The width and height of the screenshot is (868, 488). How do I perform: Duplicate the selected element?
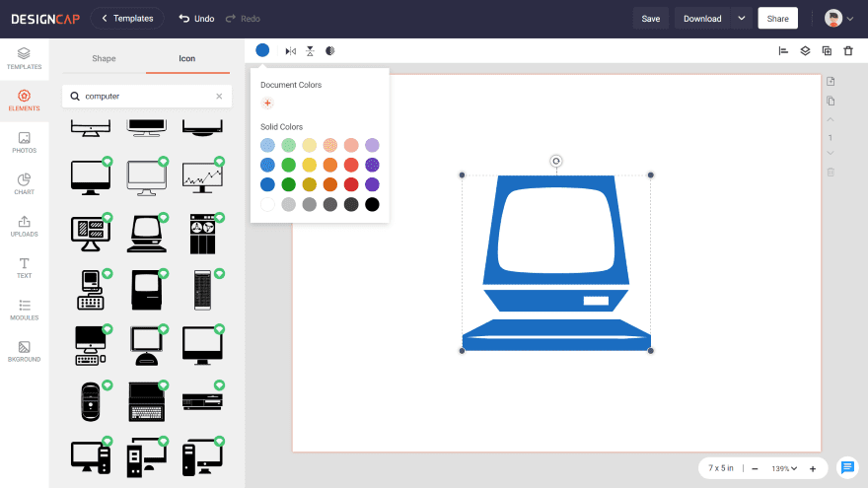[x=827, y=50]
